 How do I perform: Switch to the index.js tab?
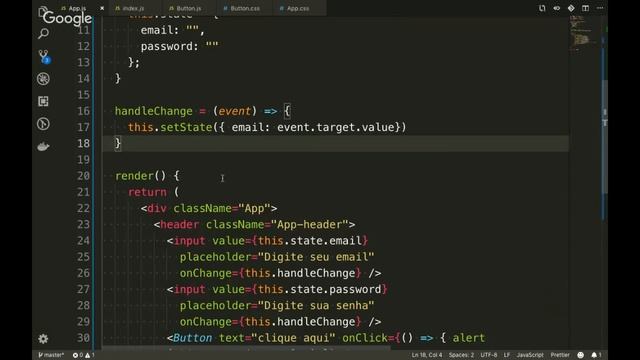133,8
